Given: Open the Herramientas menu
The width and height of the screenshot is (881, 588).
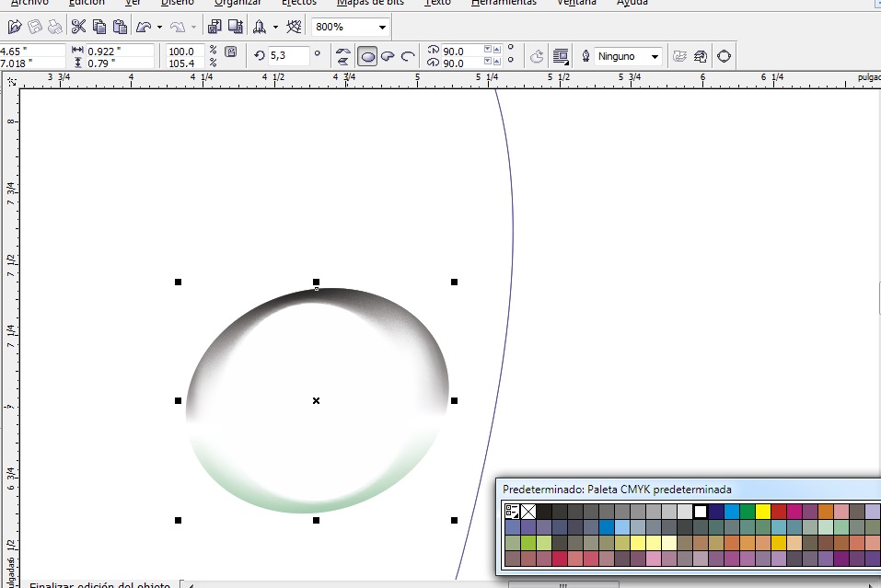Looking at the screenshot, I should (x=504, y=3).
